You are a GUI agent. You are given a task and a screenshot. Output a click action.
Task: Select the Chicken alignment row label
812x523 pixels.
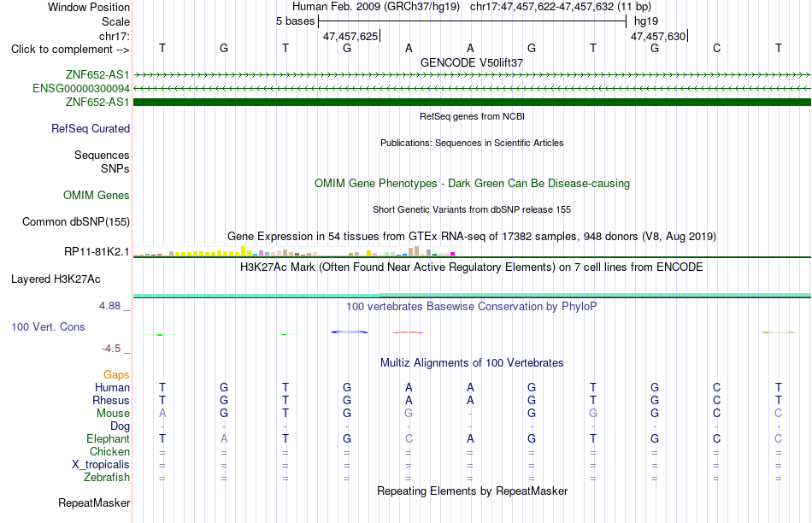(109, 451)
